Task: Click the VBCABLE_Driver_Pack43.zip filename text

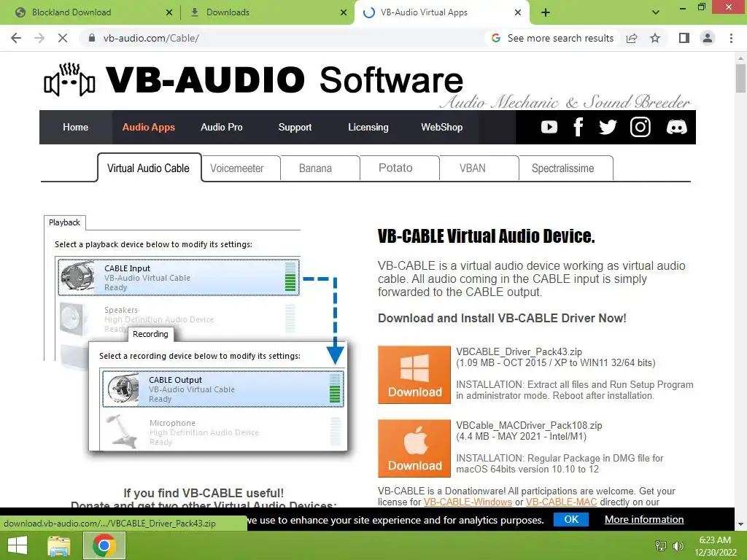Action: 519,351
